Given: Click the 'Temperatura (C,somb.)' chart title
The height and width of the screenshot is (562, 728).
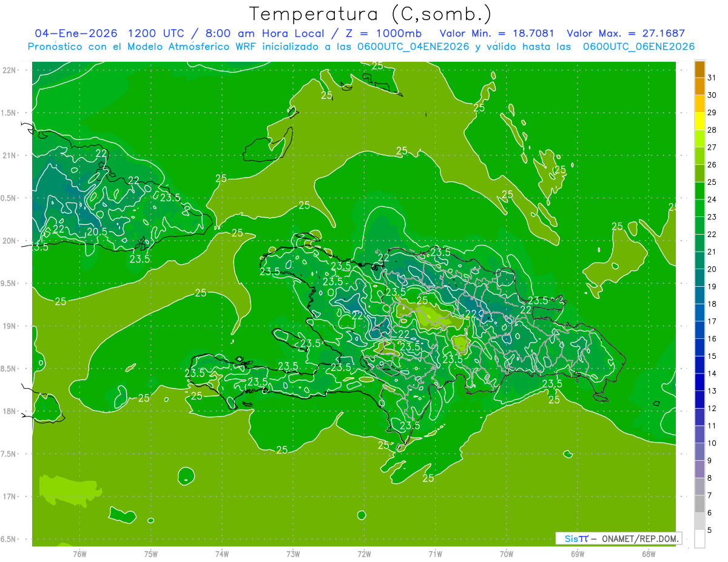Looking at the screenshot, I should (371, 14).
